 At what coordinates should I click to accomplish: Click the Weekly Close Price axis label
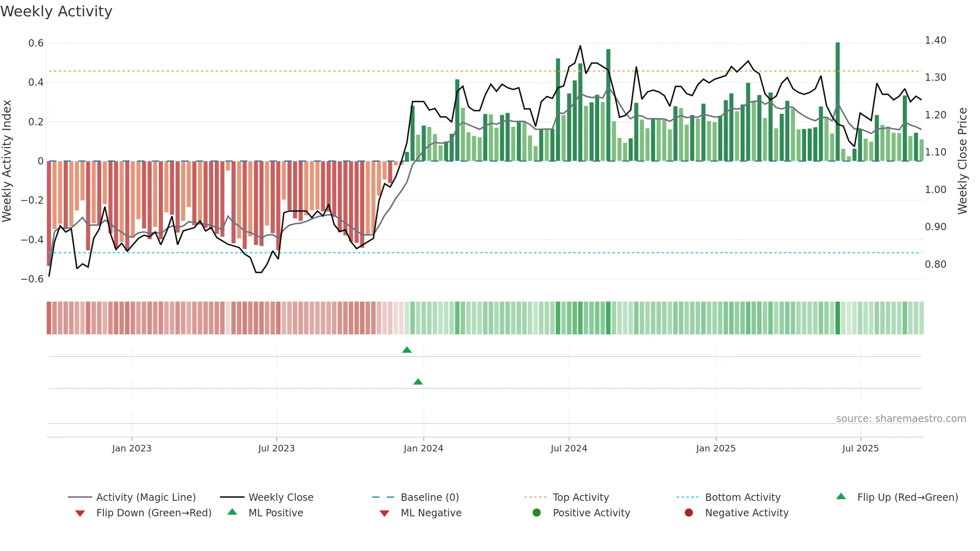tap(962, 161)
